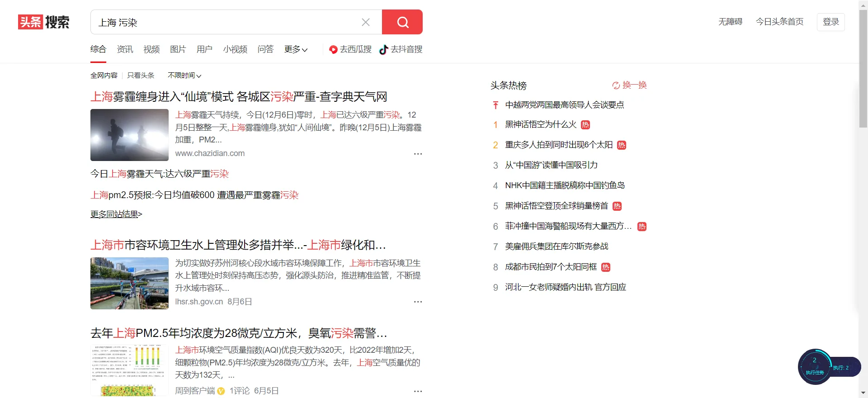The image size is (868, 398).
Task: Open 去抖音搜 Douyin search link
Action: (401, 49)
